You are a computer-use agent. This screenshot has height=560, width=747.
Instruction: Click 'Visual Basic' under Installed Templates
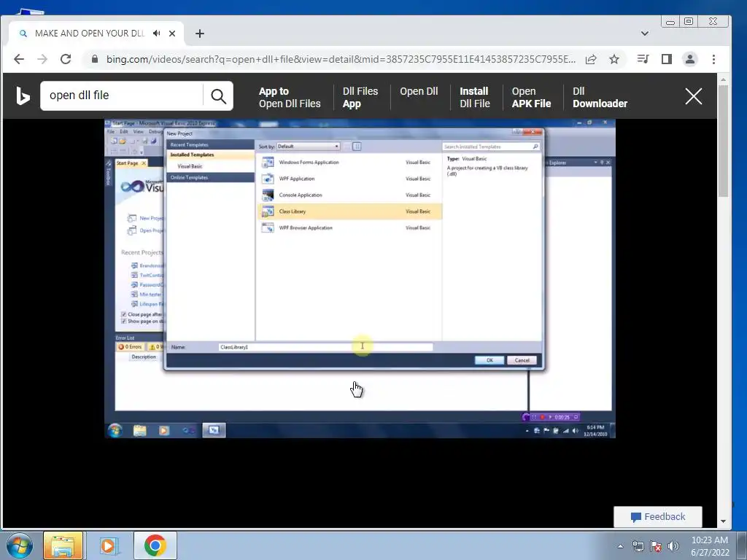tap(190, 166)
